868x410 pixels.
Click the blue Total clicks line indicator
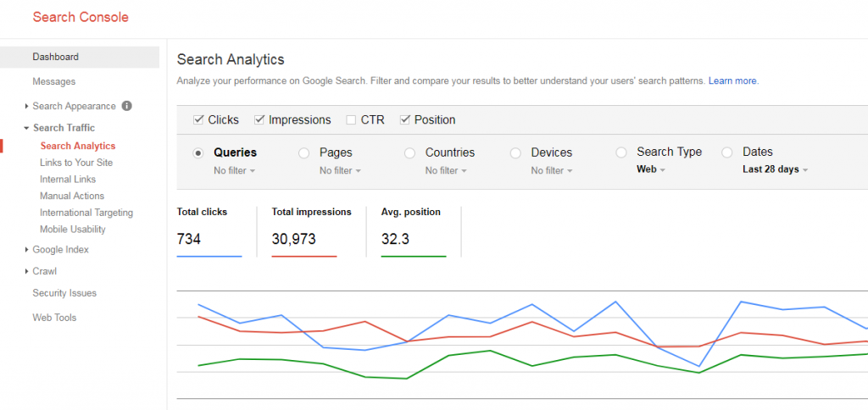pos(209,257)
